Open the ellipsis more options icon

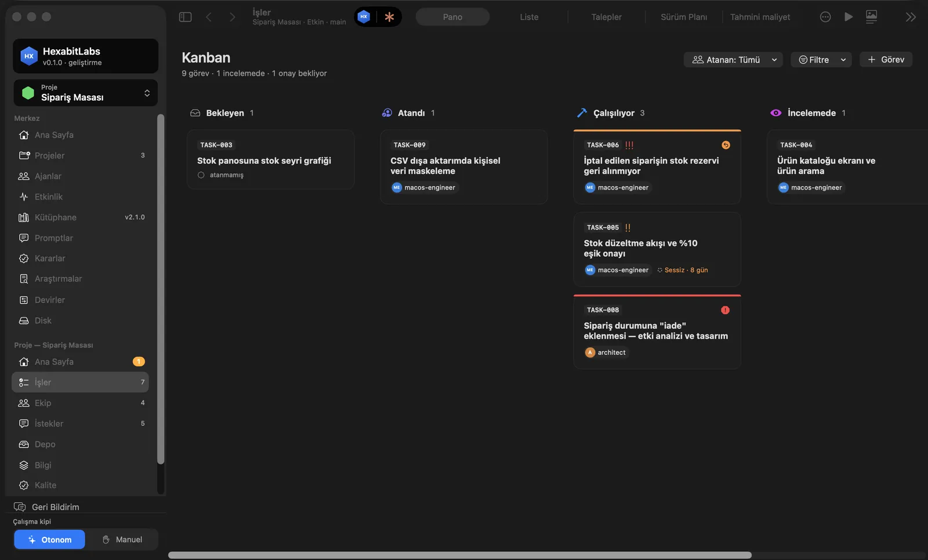[x=825, y=17]
